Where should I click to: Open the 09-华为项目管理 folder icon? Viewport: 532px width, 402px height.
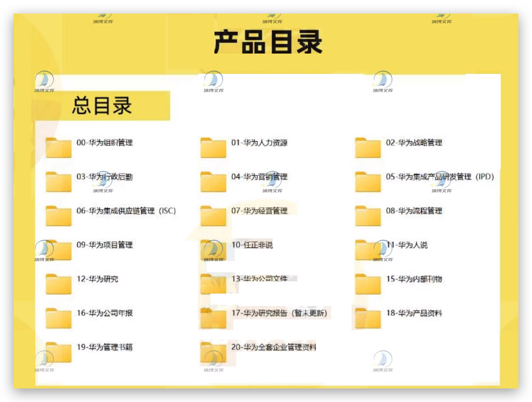[x=58, y=250]
